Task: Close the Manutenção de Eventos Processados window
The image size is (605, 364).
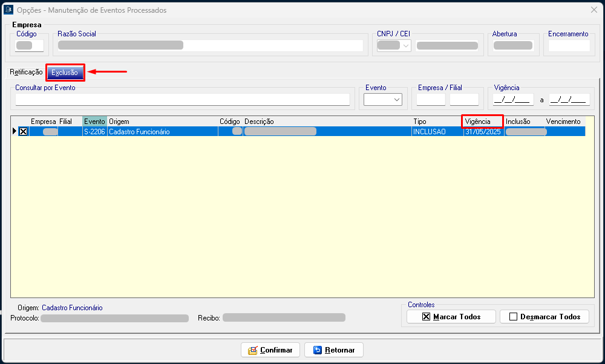Action: [594, 10]
